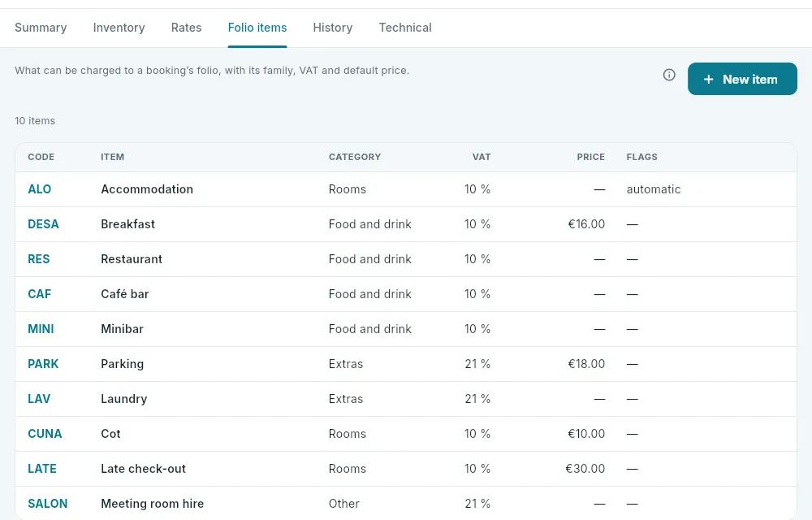This screenshot has height=520, width=812.
Task: Click the automatic flag on Accommodation row
Action: coord(654,189)
